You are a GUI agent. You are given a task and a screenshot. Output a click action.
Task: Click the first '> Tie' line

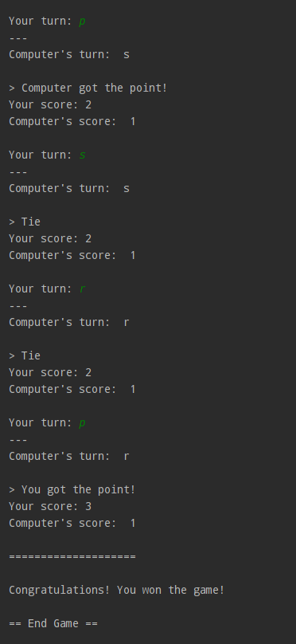pos(25,222)
